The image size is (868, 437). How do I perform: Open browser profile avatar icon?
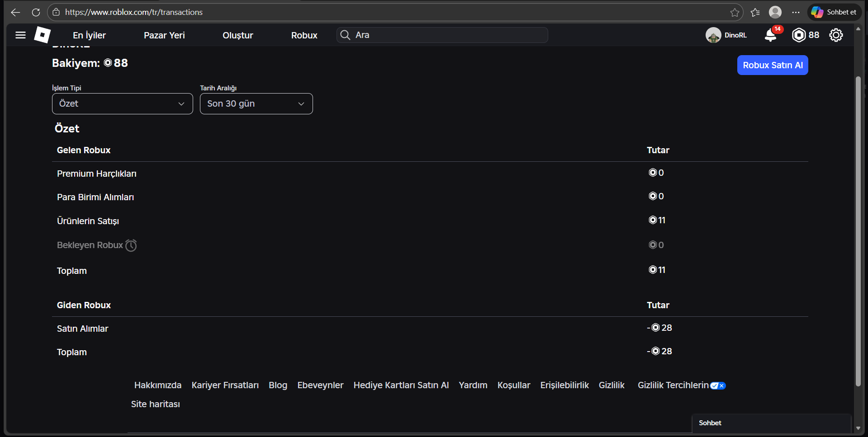pyautogui.click(x=775, y=12)
